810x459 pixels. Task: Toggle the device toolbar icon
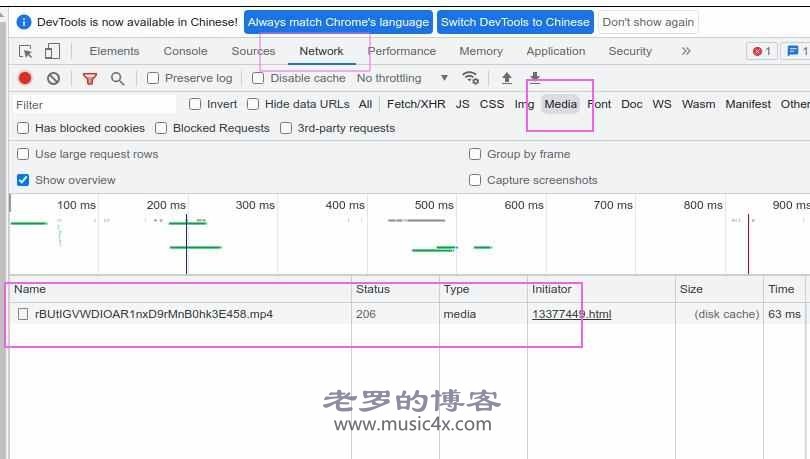[x=52, y=51]
